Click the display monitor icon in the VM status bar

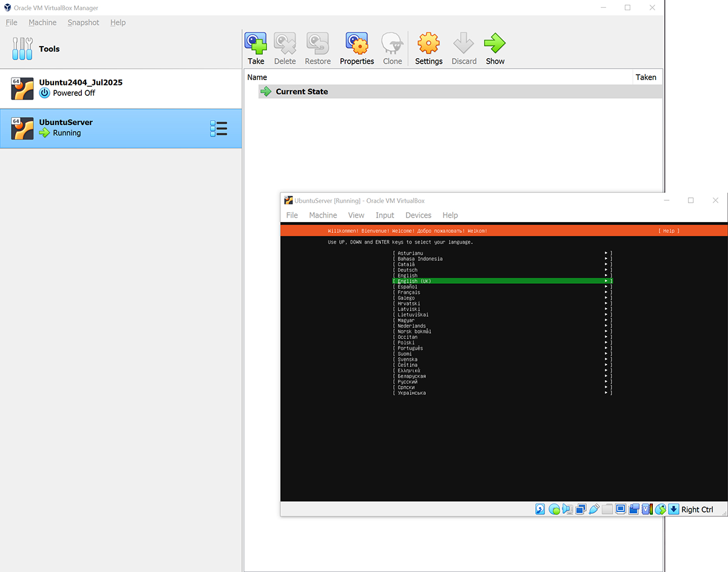(x=621, y=509)
